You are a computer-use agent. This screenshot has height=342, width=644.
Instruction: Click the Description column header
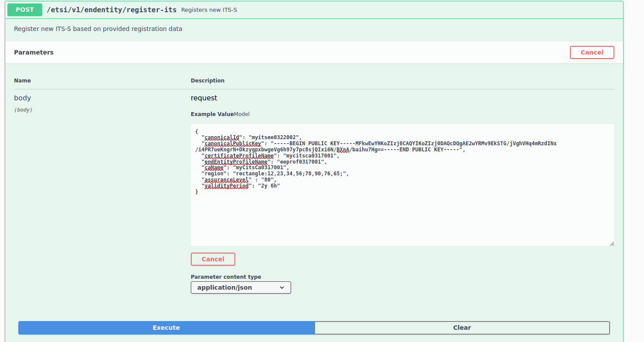pos(207,80)
